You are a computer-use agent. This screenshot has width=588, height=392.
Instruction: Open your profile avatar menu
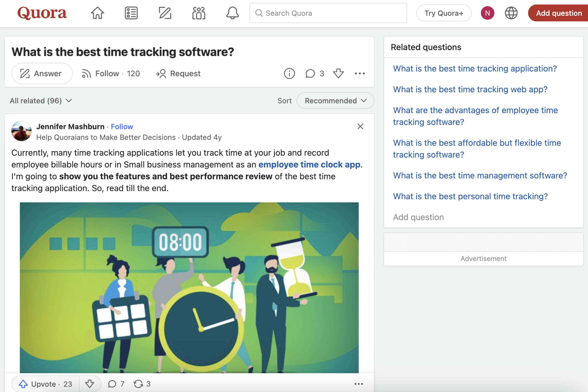pos(487,13)
